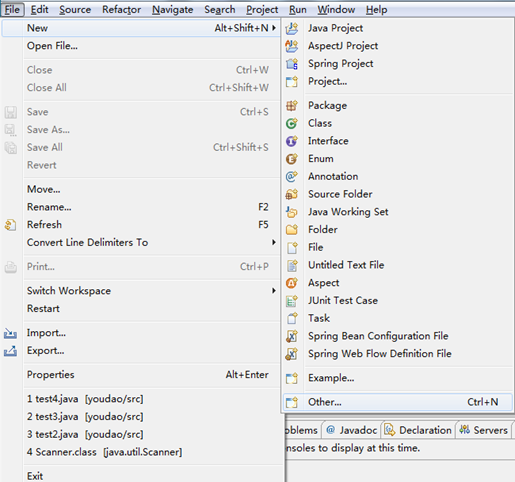Open the Search menu

coord(220,9)
